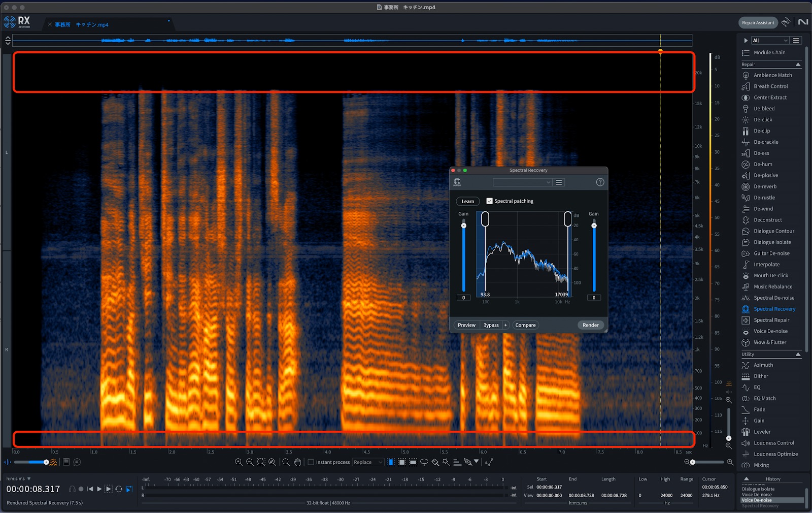Select the lasso selection tool
812x513 pixels.
click(x=424, y=462)
